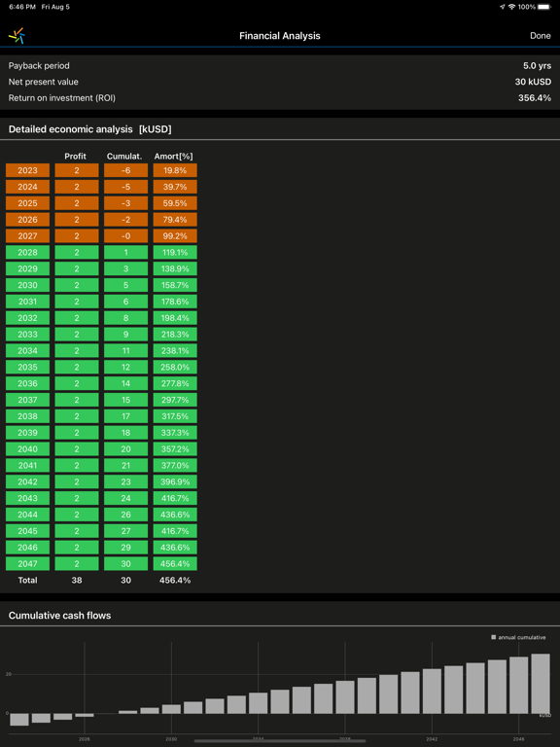Select the 2023 year cell
The width and height of the screenshot is (560, 747).
pos(27,170)
